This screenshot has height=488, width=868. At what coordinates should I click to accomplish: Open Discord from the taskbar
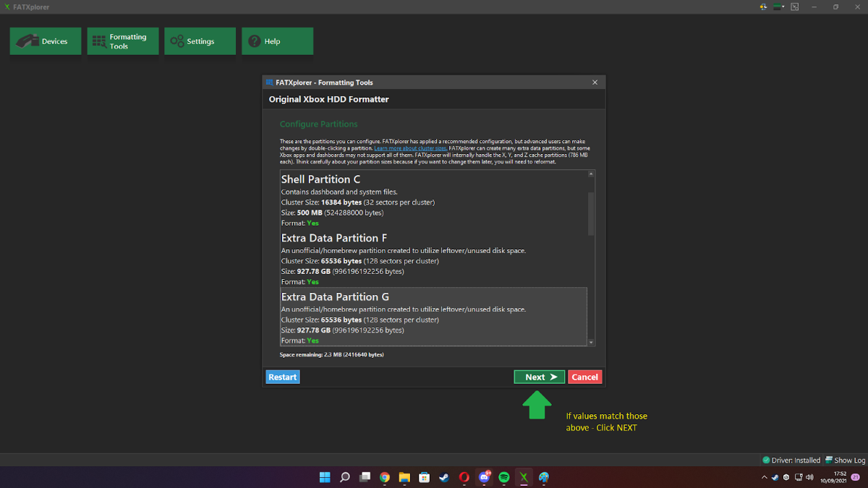[484, 477]
